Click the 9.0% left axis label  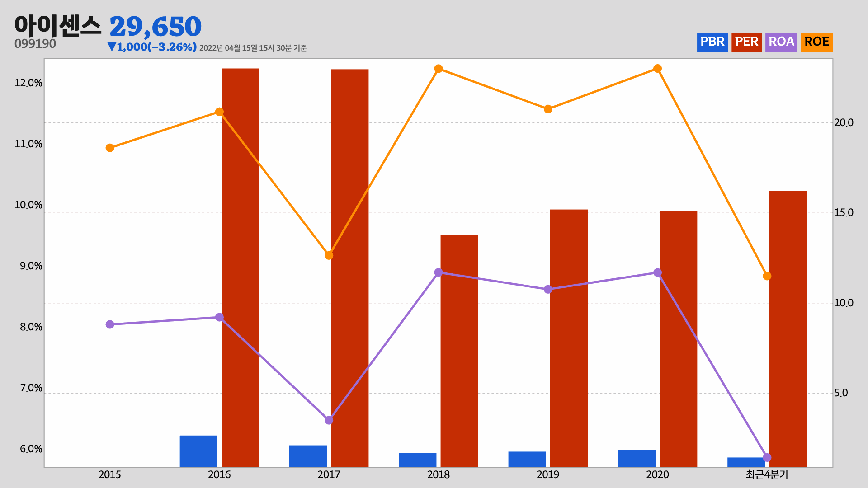(31, 266)
